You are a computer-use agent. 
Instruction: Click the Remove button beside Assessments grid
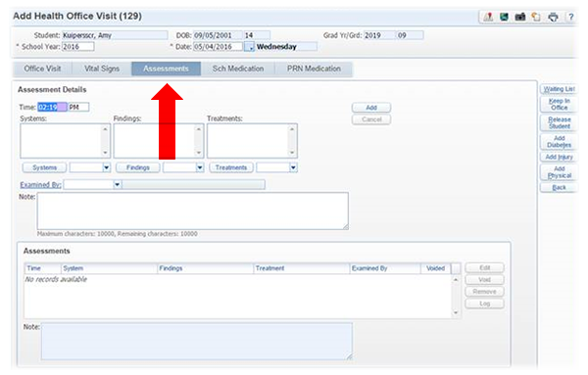click(484, 292)
